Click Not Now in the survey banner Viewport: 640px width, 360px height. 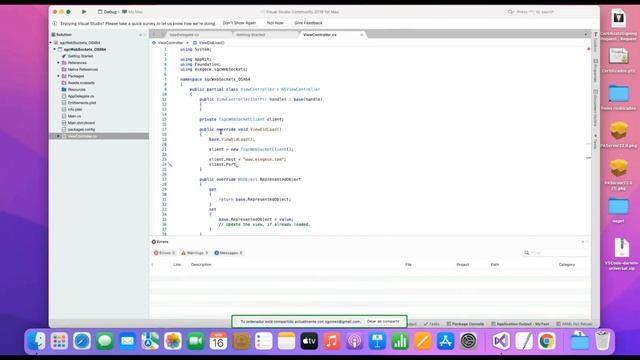click(275, 23)
